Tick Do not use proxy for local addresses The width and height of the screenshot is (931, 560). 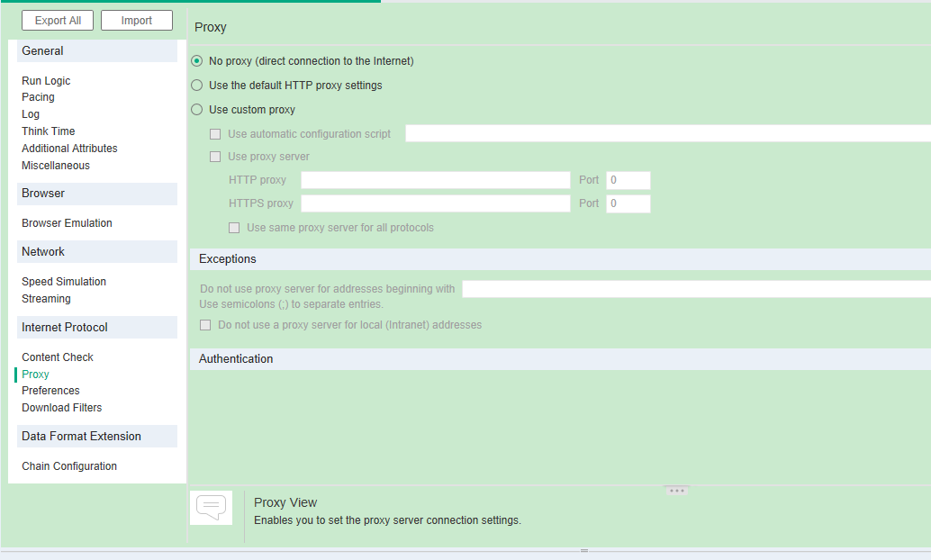pos(205,325)
